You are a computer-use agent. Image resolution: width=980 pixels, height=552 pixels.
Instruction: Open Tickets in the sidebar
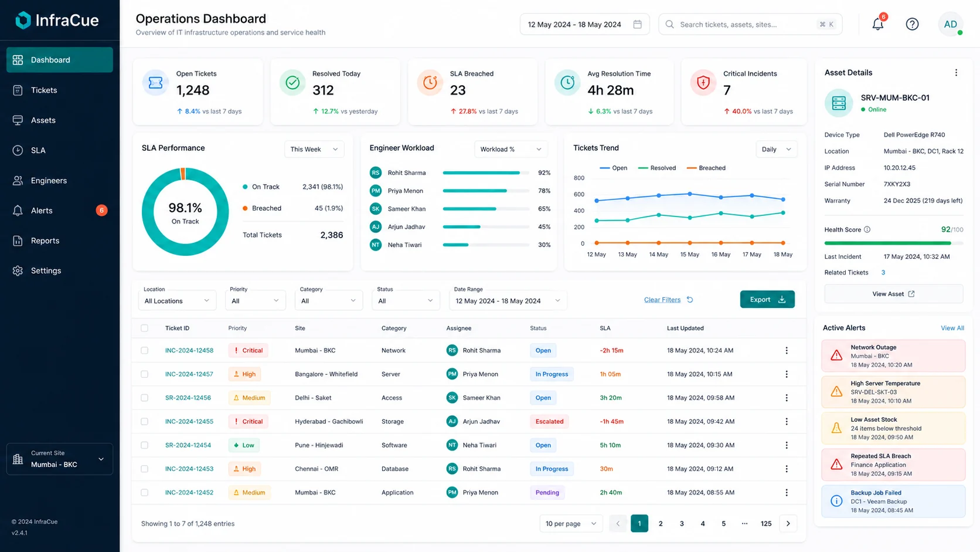(60, 90)
